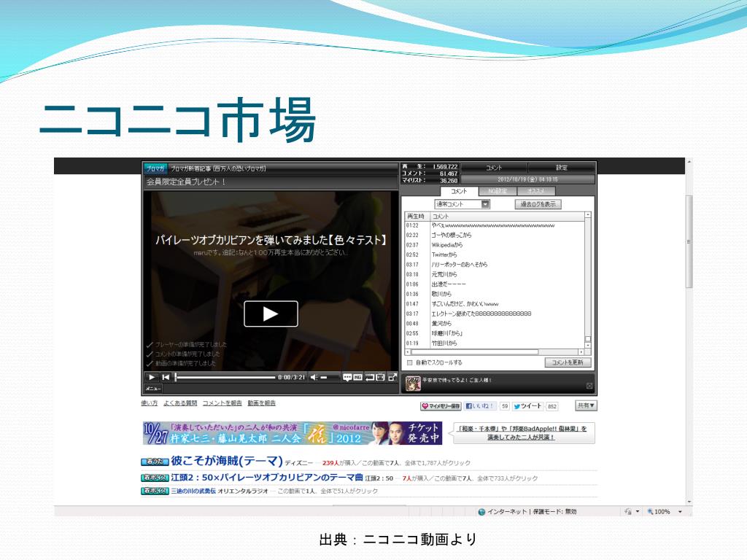Open the 使い方 link
This screenshot has height=560, width=747.
coord(149,403)
